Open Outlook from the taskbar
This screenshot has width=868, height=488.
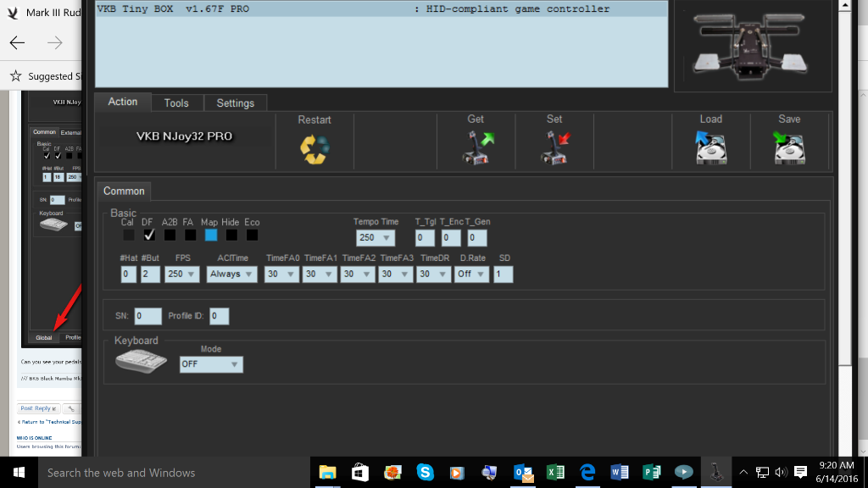pyautogui.click(x=522, y=473)
